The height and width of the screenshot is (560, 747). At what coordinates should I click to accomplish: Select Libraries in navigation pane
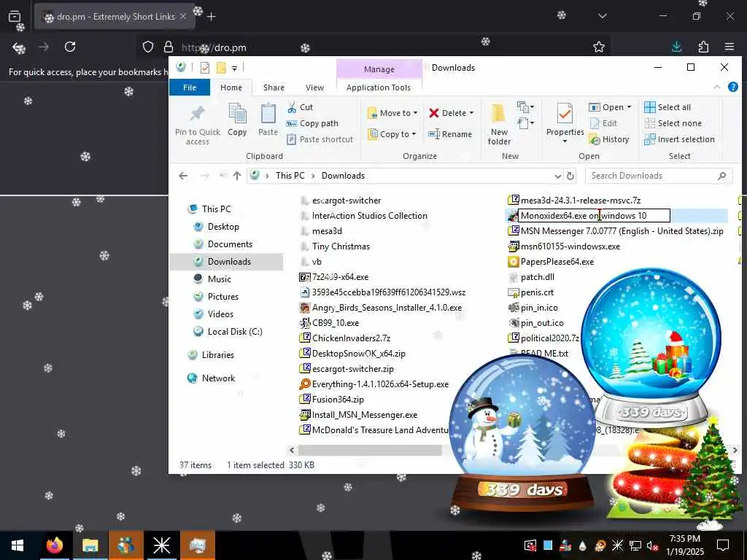pos(217,355)
